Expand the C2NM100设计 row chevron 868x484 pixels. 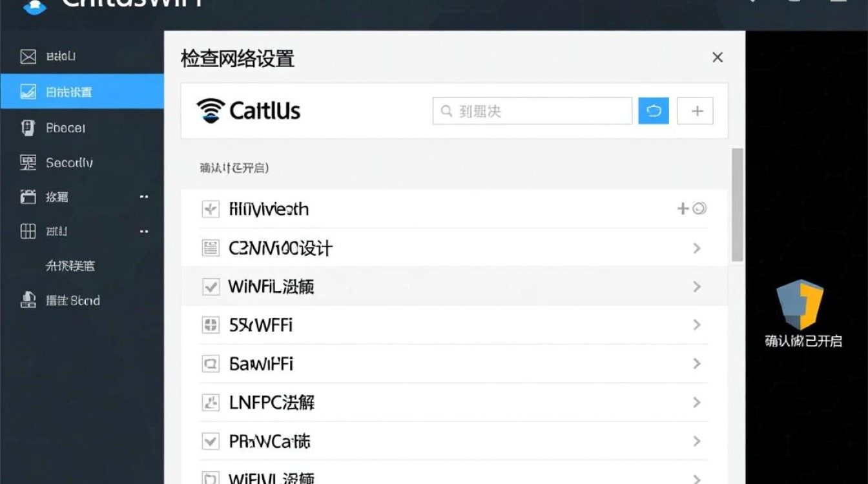[x=696, y=248]
